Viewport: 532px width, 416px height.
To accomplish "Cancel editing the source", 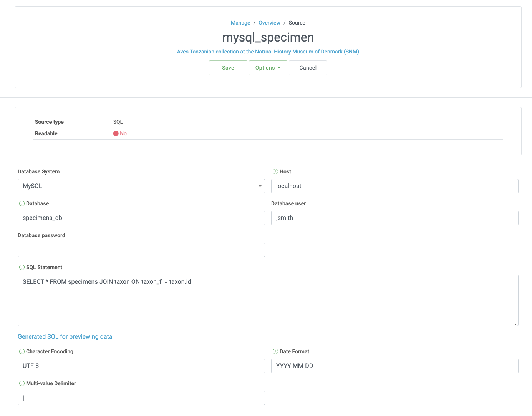I will point(308,68).
